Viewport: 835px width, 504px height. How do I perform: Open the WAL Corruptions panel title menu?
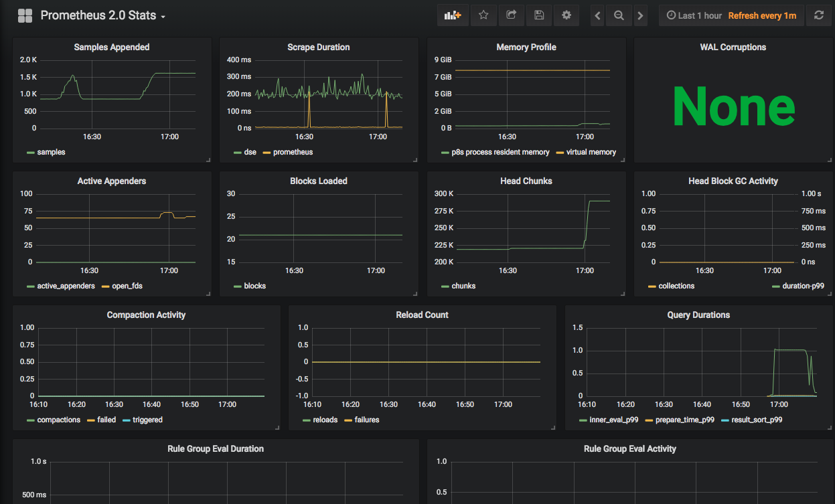[x=733, y=48]
